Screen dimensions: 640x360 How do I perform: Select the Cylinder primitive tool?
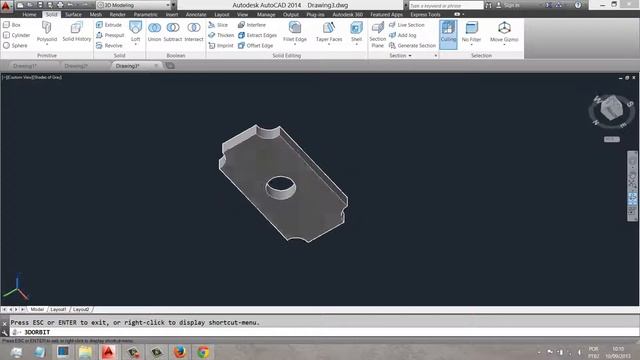click(17, 35)
